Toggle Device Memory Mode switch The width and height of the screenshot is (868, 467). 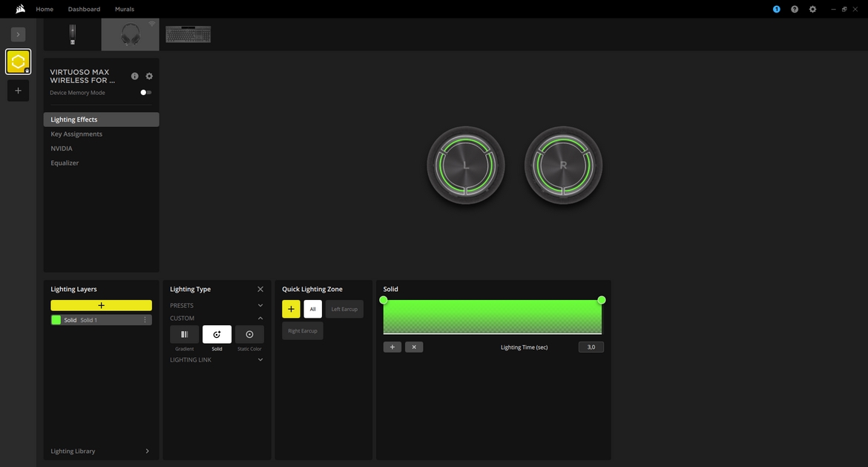coord(145,93)
